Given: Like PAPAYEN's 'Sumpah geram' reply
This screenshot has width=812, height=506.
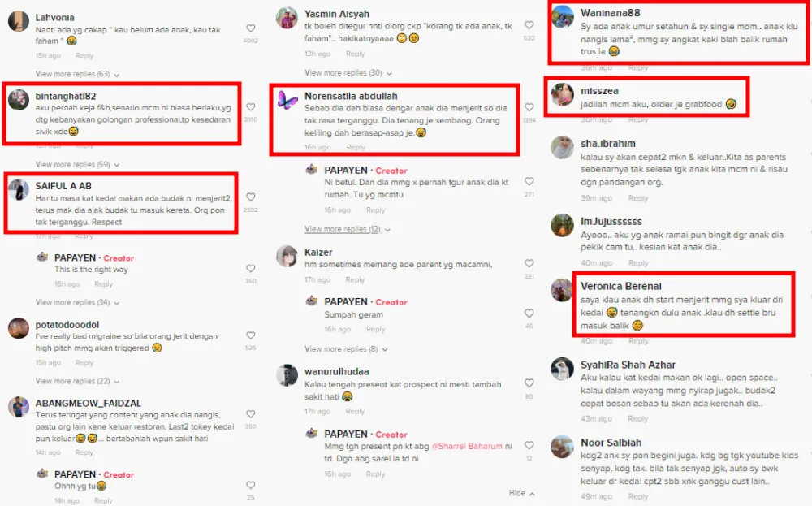Looking at the screenshot, I should 529,314.
